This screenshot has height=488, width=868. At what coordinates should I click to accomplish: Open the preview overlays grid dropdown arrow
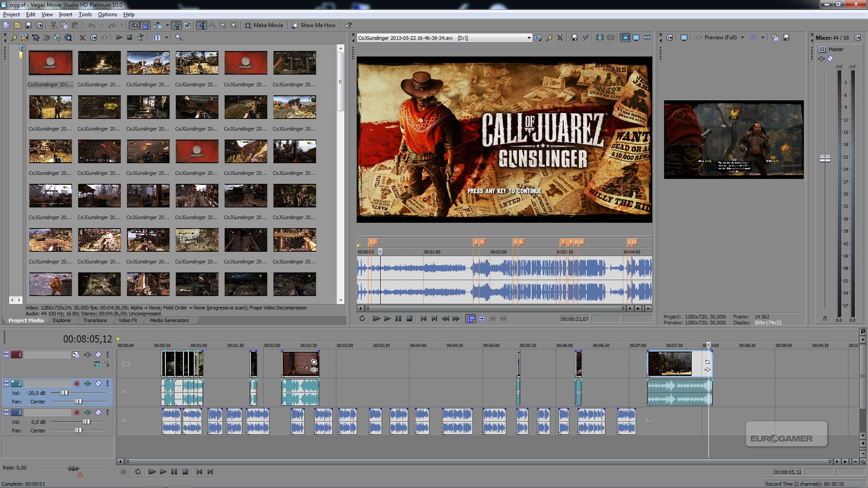tap(763, 38)
